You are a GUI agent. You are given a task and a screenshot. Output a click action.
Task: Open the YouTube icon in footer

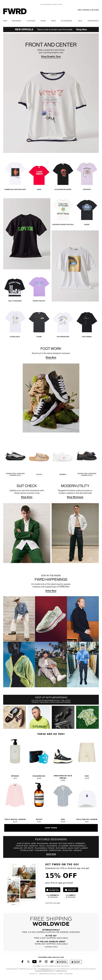click(34, 961)
